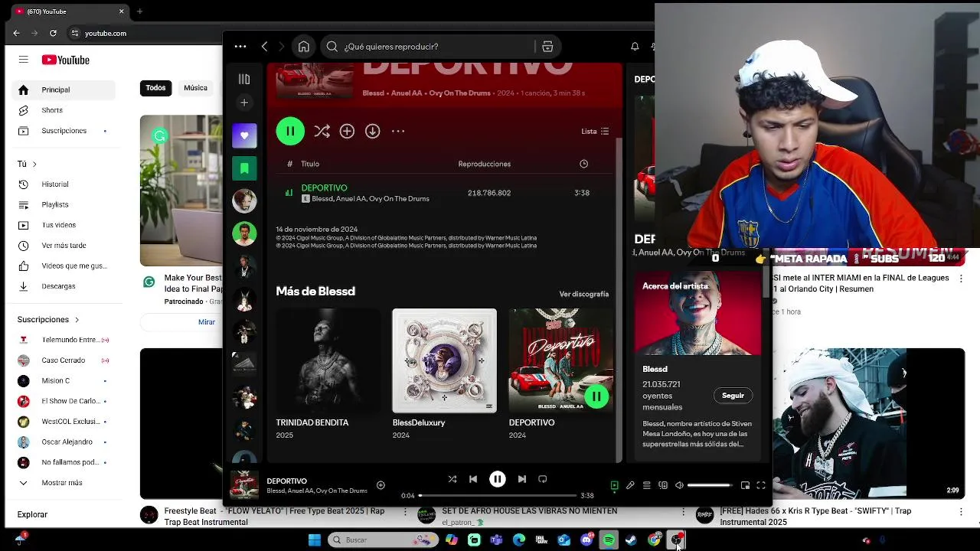The image size is (980, 551).
Task: Open the TRINIDAD BENDITA album card
Action: click(x=328, y=373)
